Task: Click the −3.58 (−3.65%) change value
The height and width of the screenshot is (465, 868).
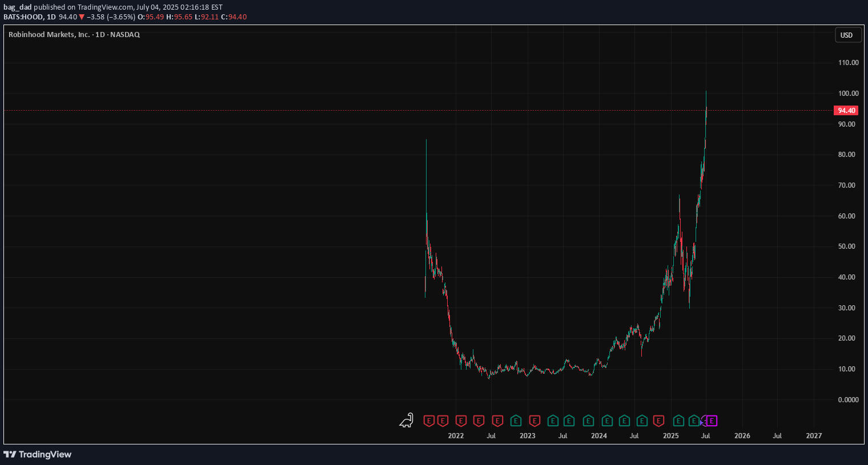Action: click(x=111, y=17)
